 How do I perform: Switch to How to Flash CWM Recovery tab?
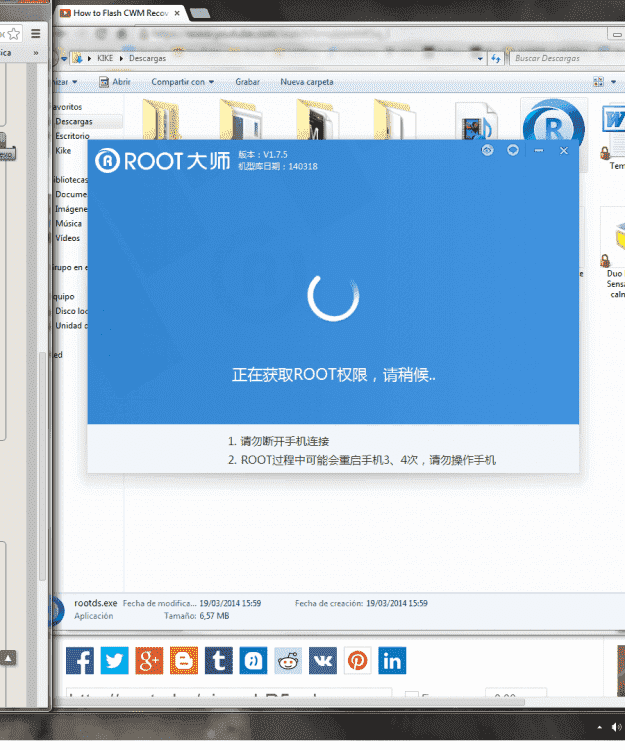[x=120, y=13]
